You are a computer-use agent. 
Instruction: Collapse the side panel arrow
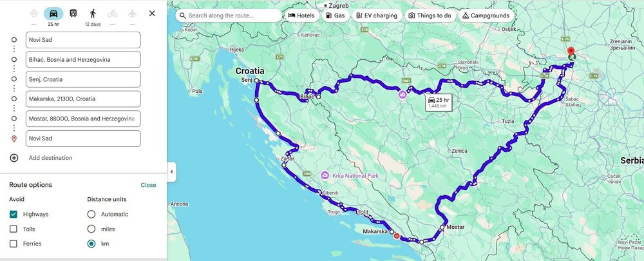point(172,172)
